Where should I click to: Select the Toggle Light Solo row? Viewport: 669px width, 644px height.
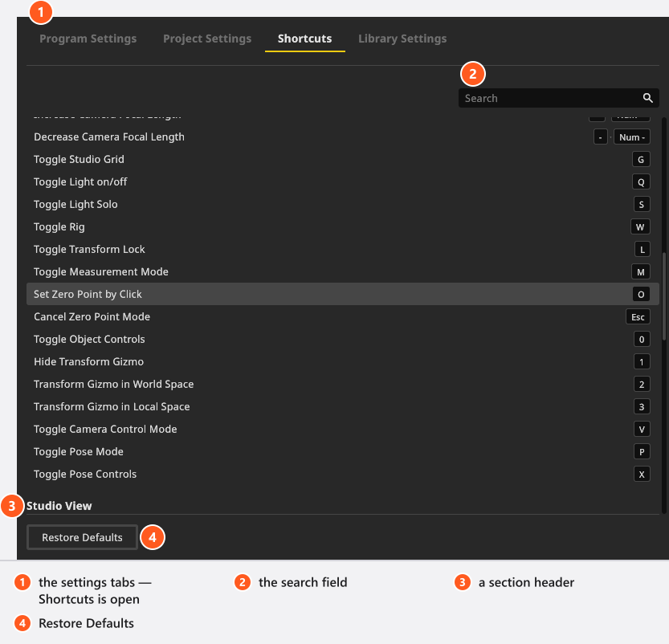[x=343, y=204]
